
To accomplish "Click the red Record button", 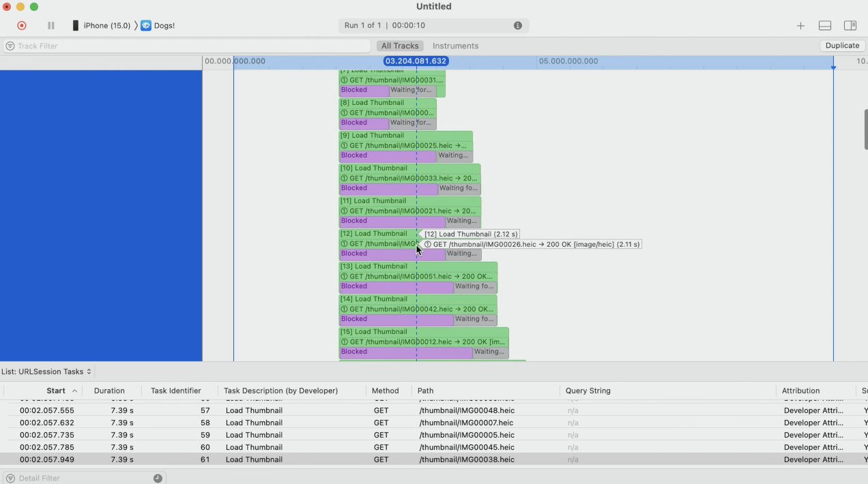I will pyautogui.click(x=22, y=25).
